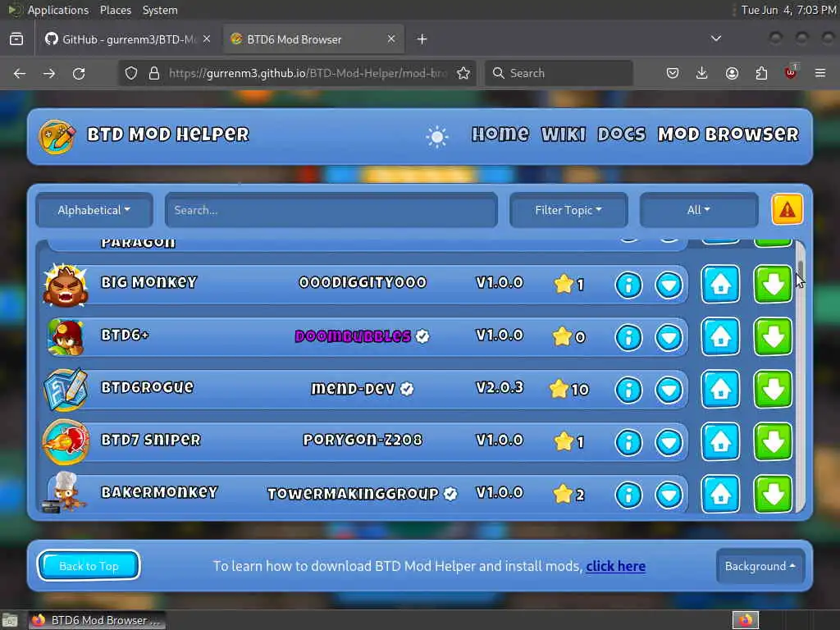Expand details arrow for BTD7 Sniper mod
Screen dimensions: 840x630
(x=669, y=442)
